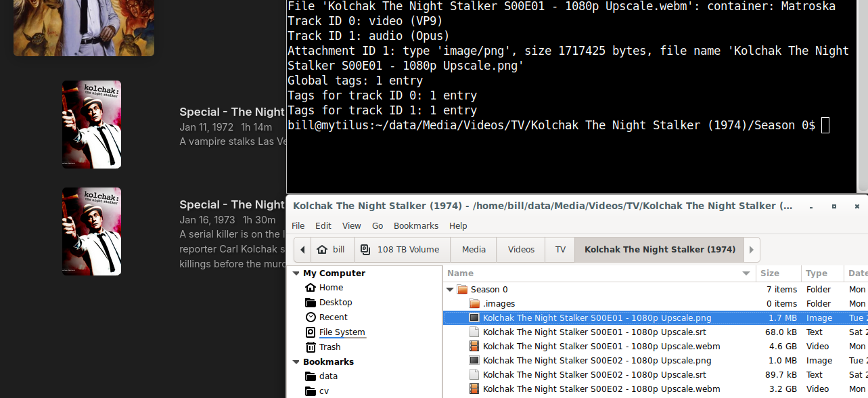Navigate to the Videos breadcrumb
Image resolution: width=868 pixels, height=398 pixels.
point(521,250)
